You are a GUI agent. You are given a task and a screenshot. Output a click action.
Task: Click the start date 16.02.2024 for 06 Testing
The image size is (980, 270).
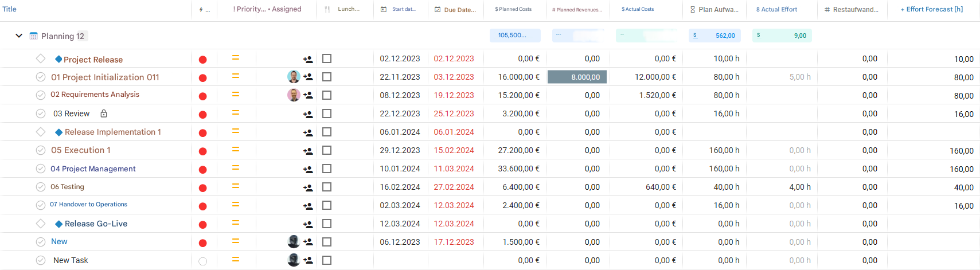[400, 187]
